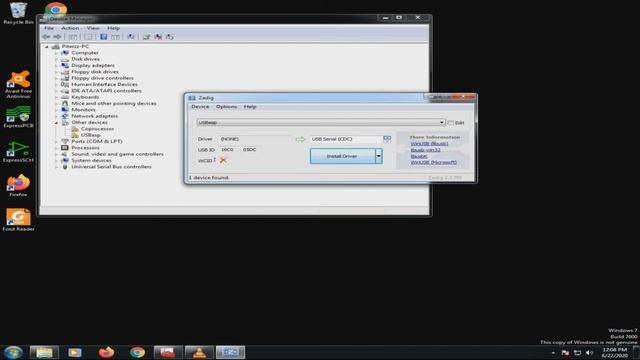640x360 pixels.
Task: Select Human Interface Devices row
Action: [x=104, y=84]
